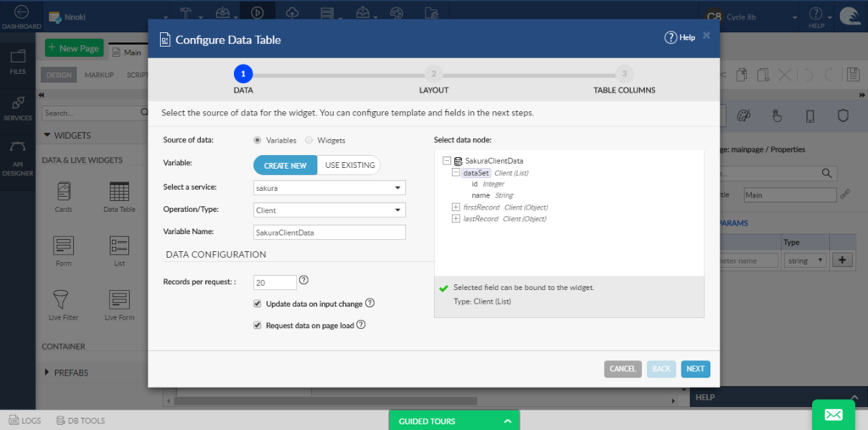Switch variable mode to Use Existing
Screen dimensions: 868x430
(x=349, y=165)
